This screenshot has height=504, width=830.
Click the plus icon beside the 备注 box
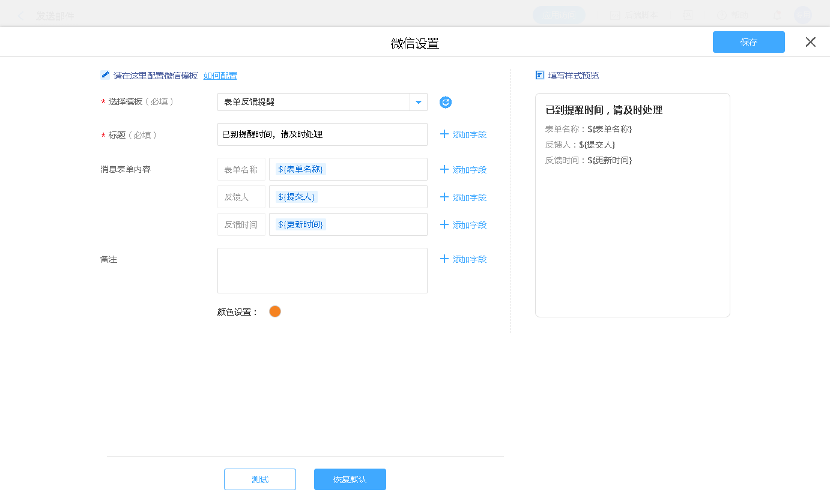444,259
